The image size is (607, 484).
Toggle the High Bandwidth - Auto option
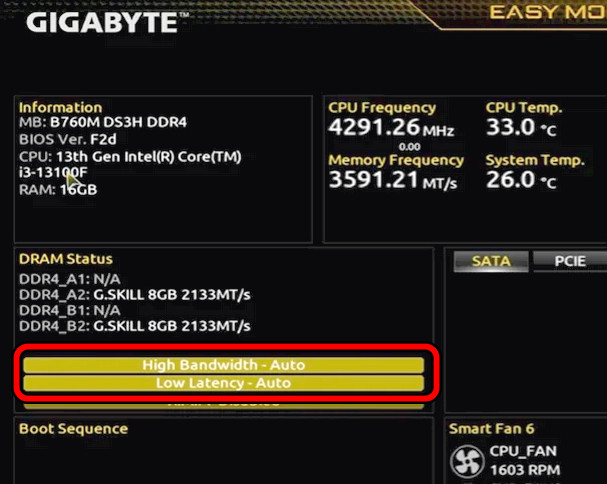click(223, 365)
